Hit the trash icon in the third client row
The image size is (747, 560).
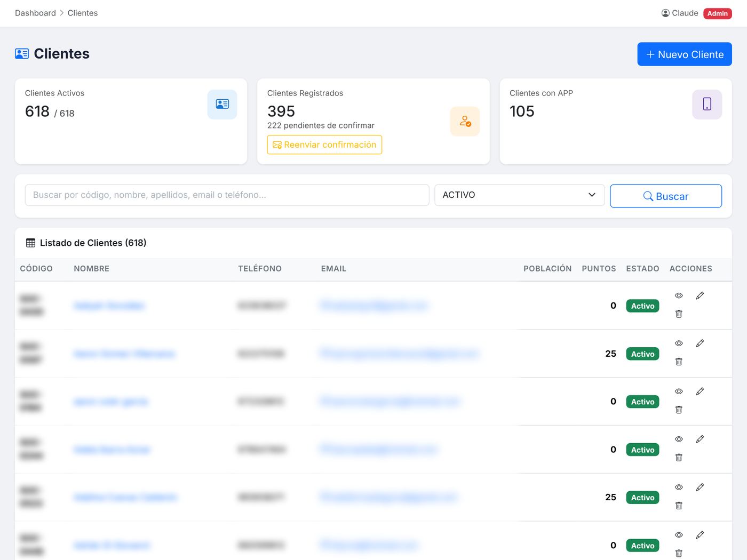[679, 410]
